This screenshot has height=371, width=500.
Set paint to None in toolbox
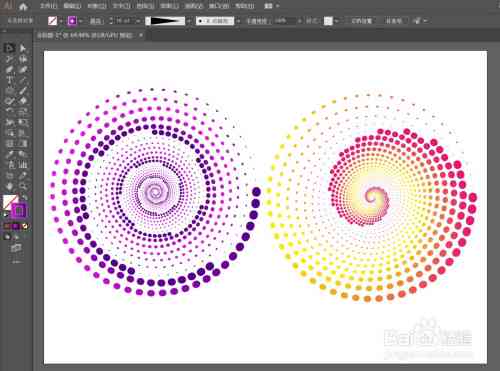25,226
